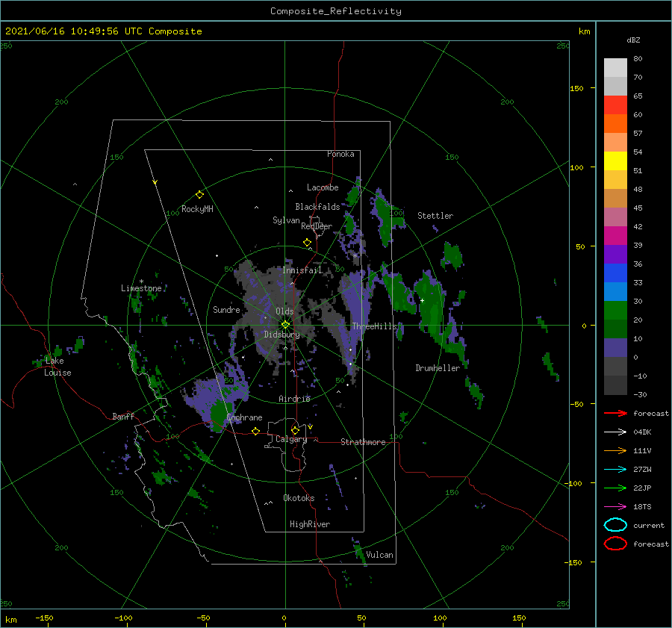The width and height of the screenshot is (672, 628).
Task: Click the Olds town label
Action: (284, 311)
